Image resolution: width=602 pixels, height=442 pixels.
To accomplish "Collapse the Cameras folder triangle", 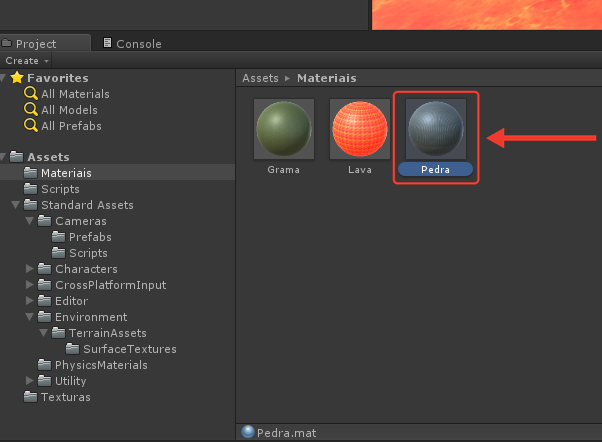I will click(30, 221).
